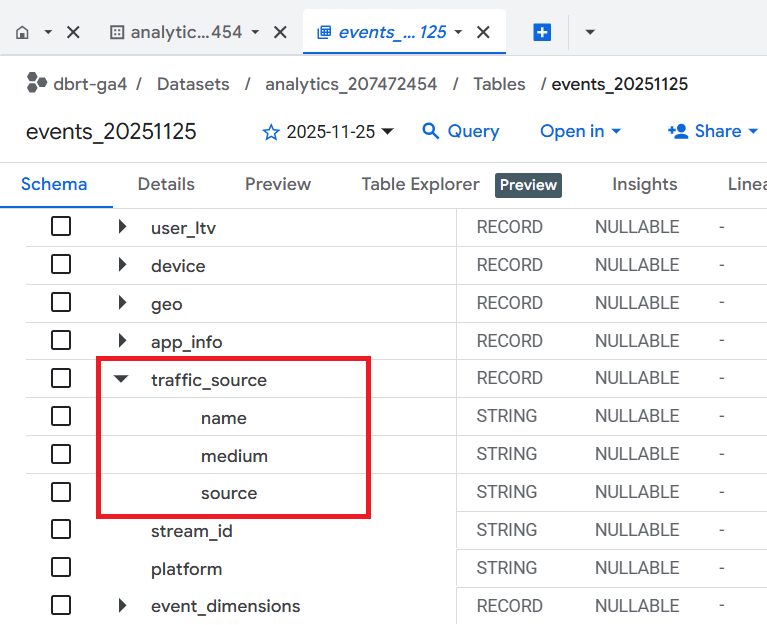Close the events table tab
The image size is (767, 625).
click(483, 32)
